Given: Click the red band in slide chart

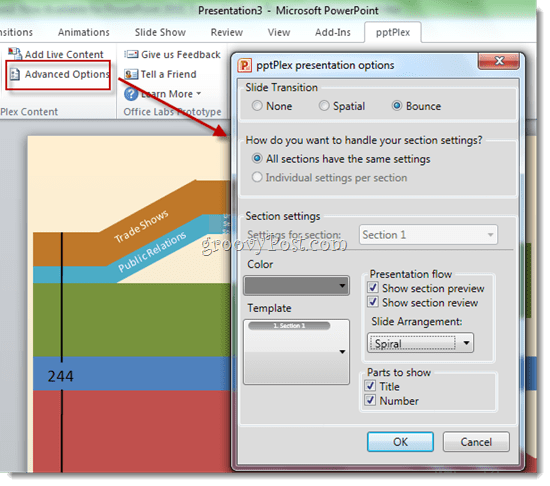Looking at the screenshot, I should coord(132,431).
